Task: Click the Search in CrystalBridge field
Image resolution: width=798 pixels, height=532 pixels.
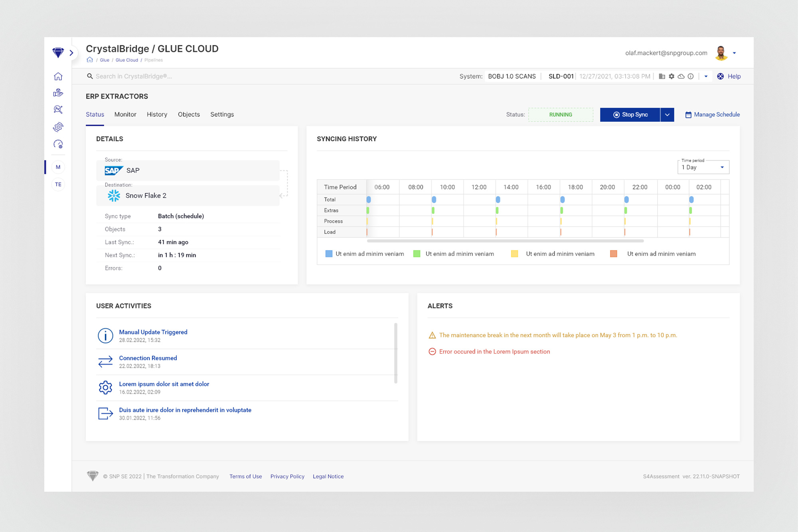Action: [134, 76]
